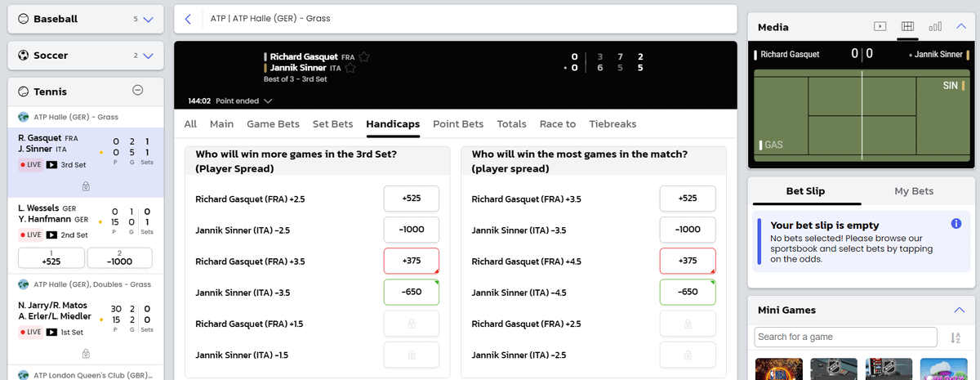This screenshot has width=980, height=380.
Task: Open the live video stream icon in Media
Action: [880, 27]
